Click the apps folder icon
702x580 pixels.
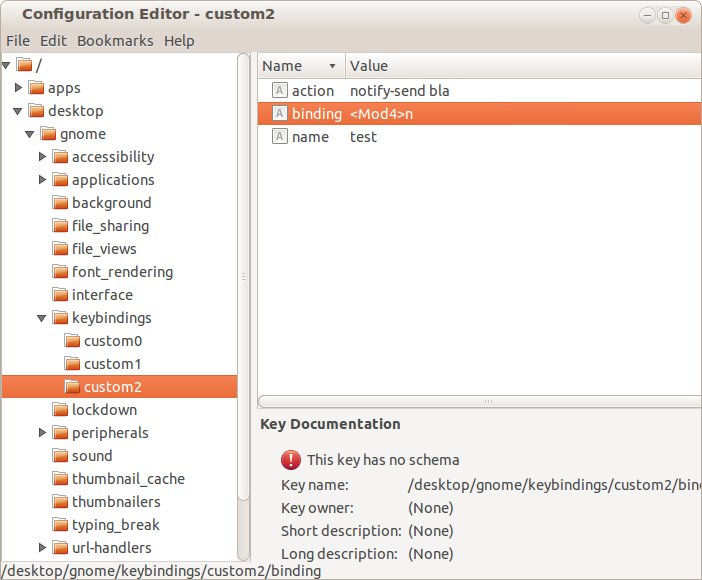coord(36,87)
